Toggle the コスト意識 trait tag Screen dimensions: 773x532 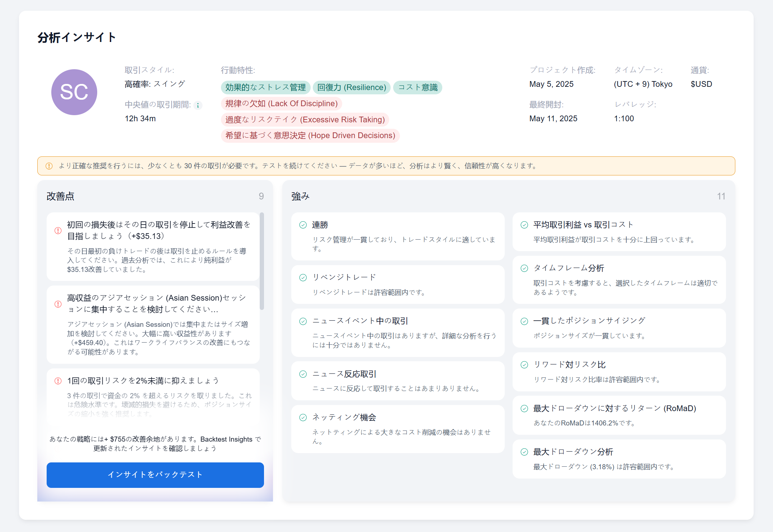[x=418, y=87]
